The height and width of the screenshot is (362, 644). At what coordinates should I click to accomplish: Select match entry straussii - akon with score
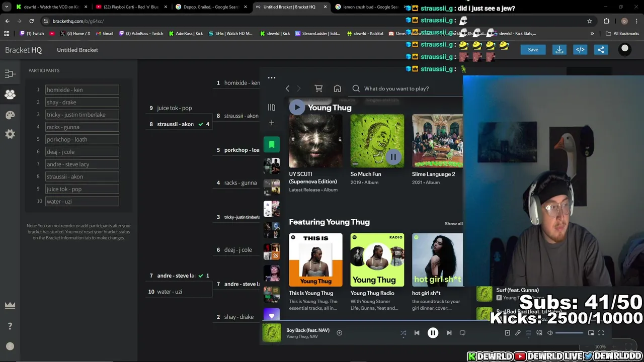(x=180, y=124)
